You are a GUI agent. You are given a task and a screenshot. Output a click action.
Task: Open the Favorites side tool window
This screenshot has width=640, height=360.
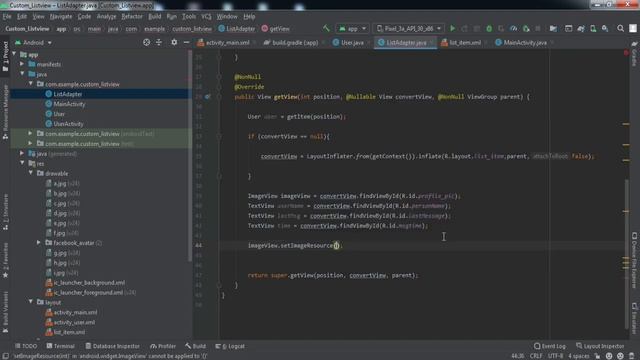pyautogui.click(x=5, y=260)
